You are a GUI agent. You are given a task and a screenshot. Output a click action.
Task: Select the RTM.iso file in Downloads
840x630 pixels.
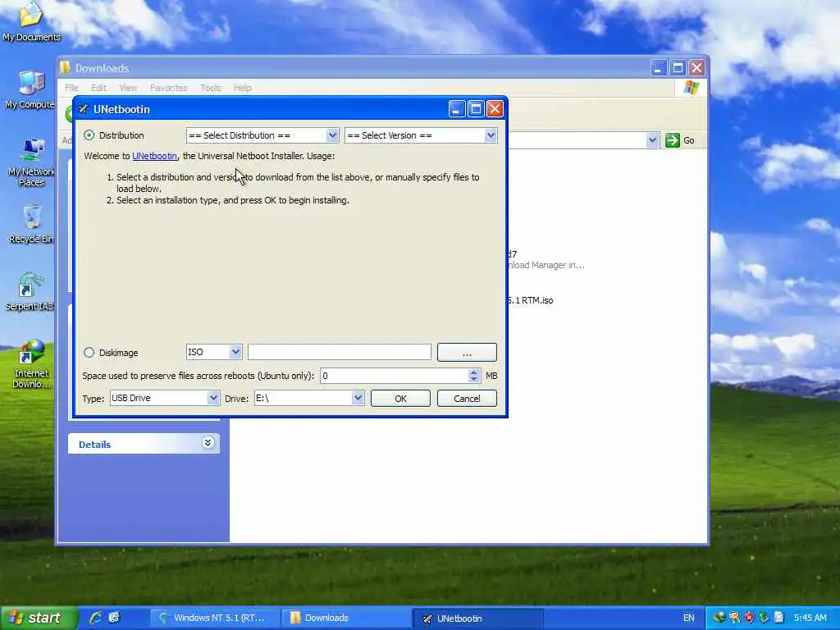tap(530, 300)
